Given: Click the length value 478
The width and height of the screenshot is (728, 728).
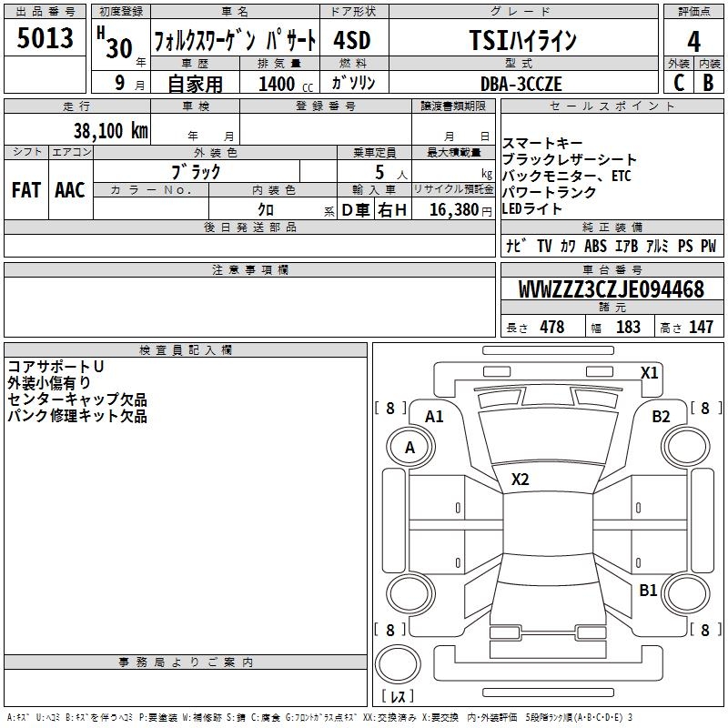Looking at the screenshot, I should point(551,327).
